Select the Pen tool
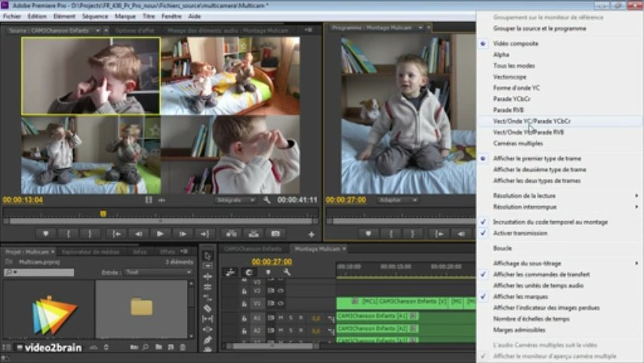The width and height of the screenshot is (644, 363). point(207,340)
